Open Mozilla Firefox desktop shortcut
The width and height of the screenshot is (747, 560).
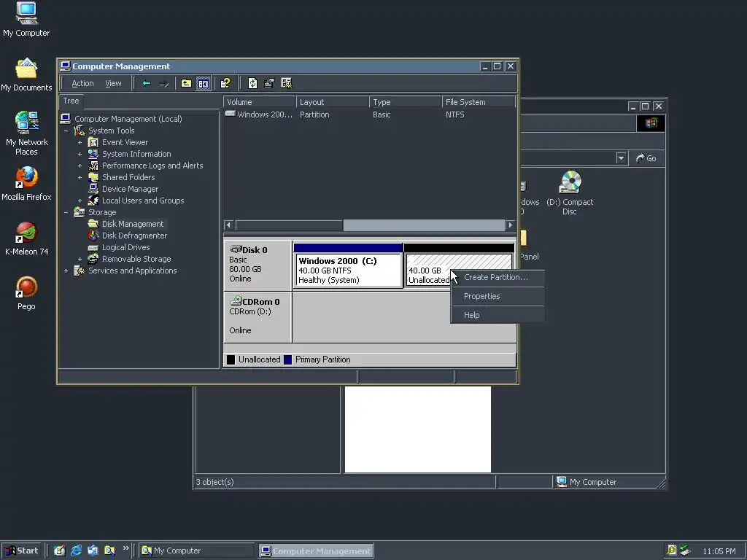pyautogui.click(x=26, y=184)
